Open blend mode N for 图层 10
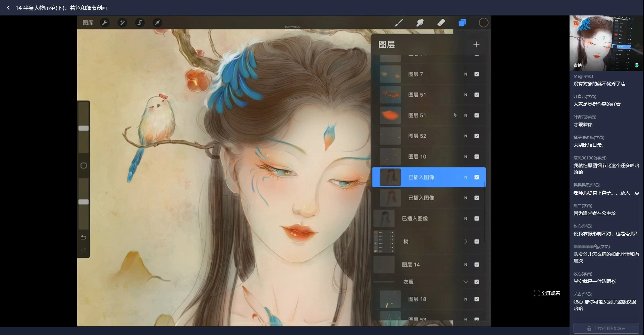 click(x=466, y=157)
